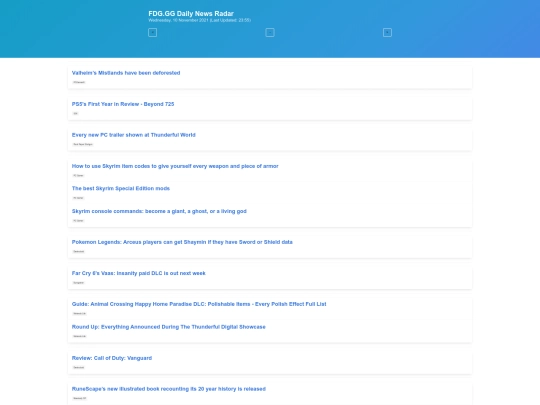This screenshot has width=540, height=405.
Task: Open the Skyrim item codes guide link
Action: [x=175, y=166]
